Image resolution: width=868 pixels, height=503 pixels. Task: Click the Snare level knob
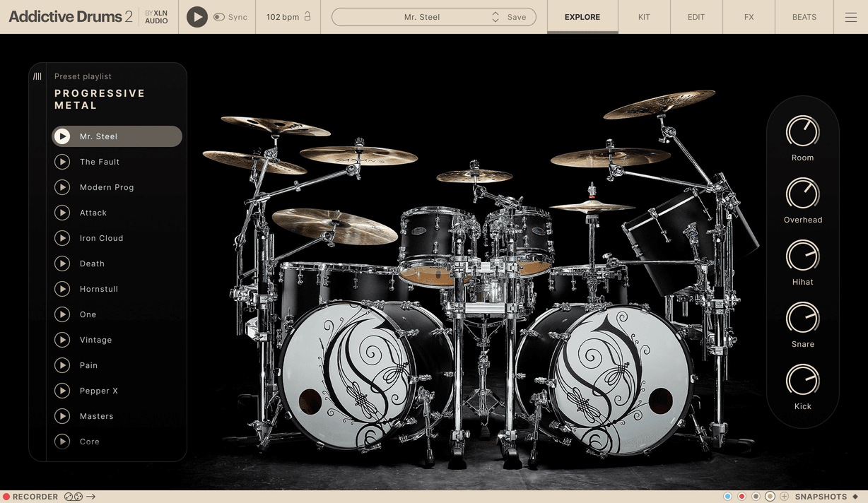point(802,319)
